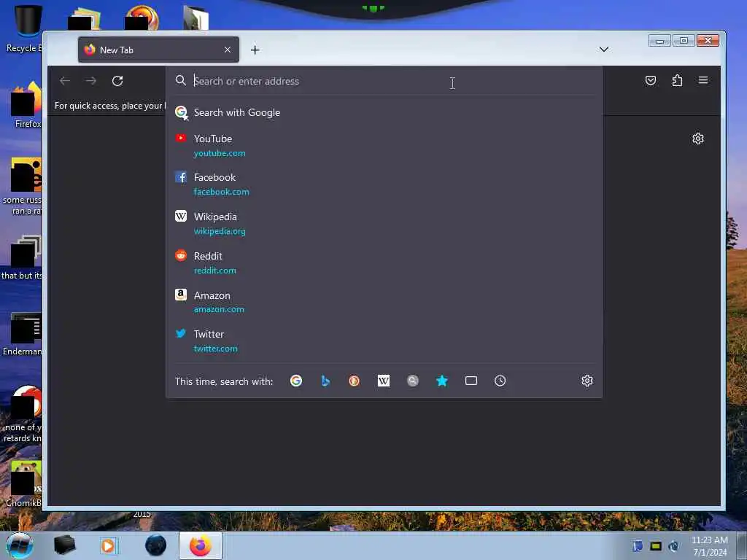Open the Extensions puzzle icon

click(677, 80)
